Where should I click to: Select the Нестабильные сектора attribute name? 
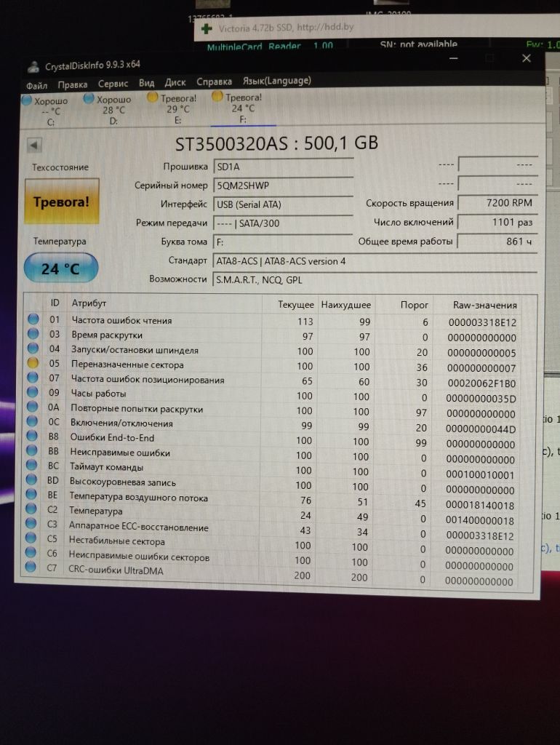pos(117,541)
